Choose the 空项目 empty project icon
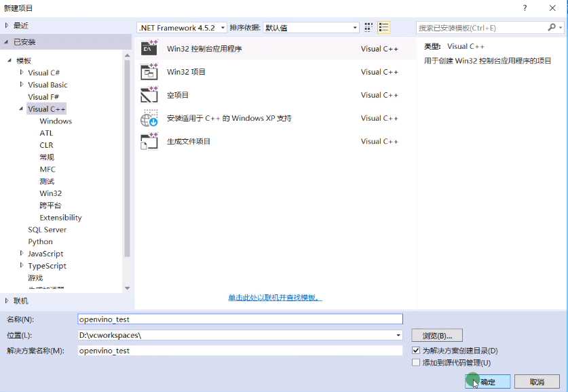 pyautogui.click(x=149, y=95)
